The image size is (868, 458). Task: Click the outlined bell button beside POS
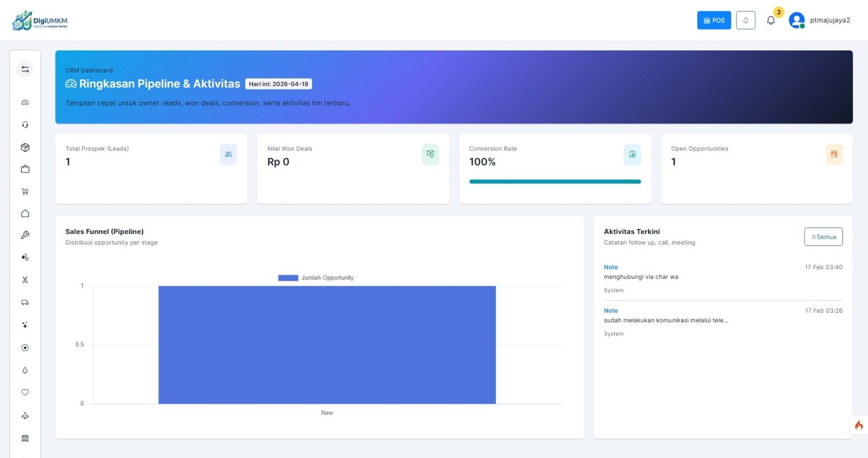point(745,20)
